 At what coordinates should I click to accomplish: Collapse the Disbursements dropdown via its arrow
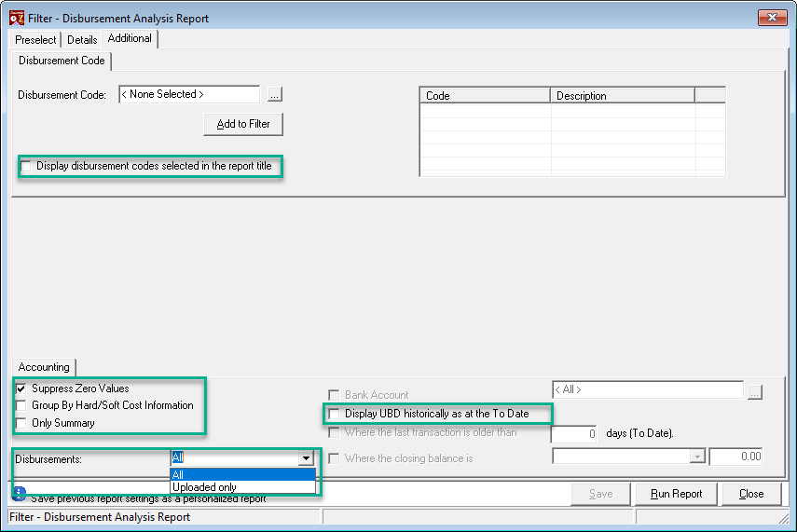(x=306, y=457)
